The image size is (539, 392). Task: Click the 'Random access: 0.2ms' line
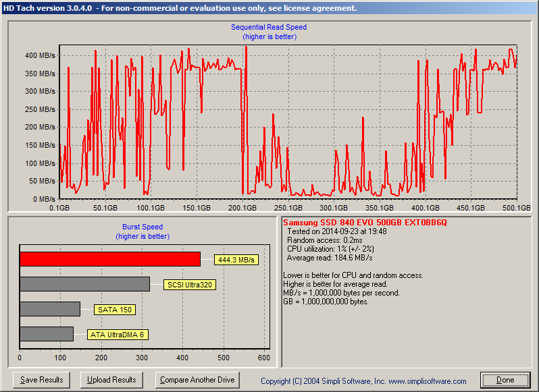(324, 240)
